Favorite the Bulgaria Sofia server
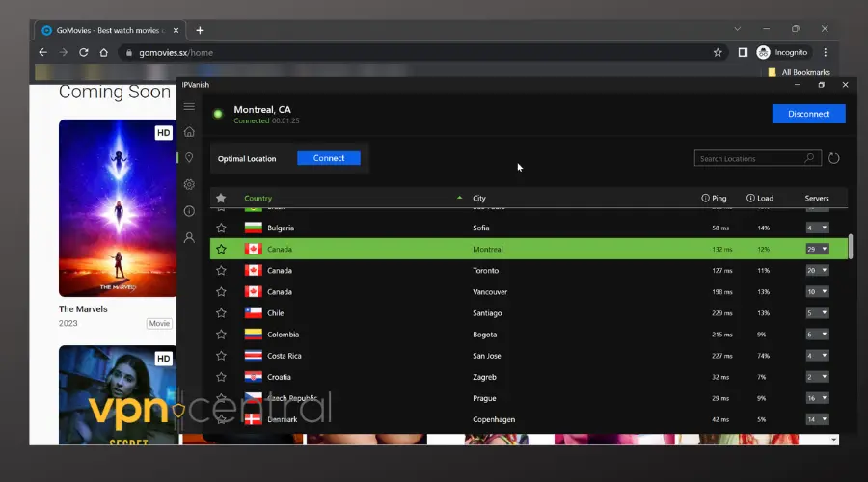This screenshot has height=482, width=868. [221, 228]
